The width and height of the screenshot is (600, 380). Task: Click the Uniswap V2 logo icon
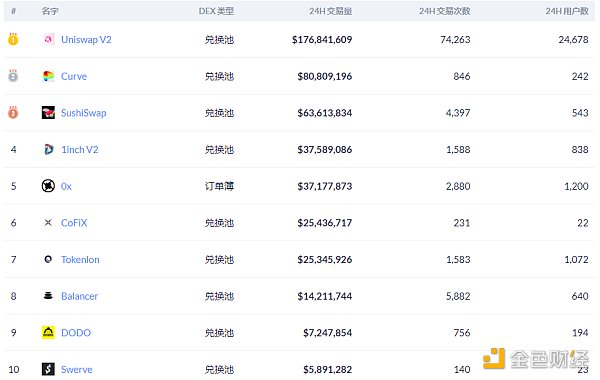coord(48,39)
